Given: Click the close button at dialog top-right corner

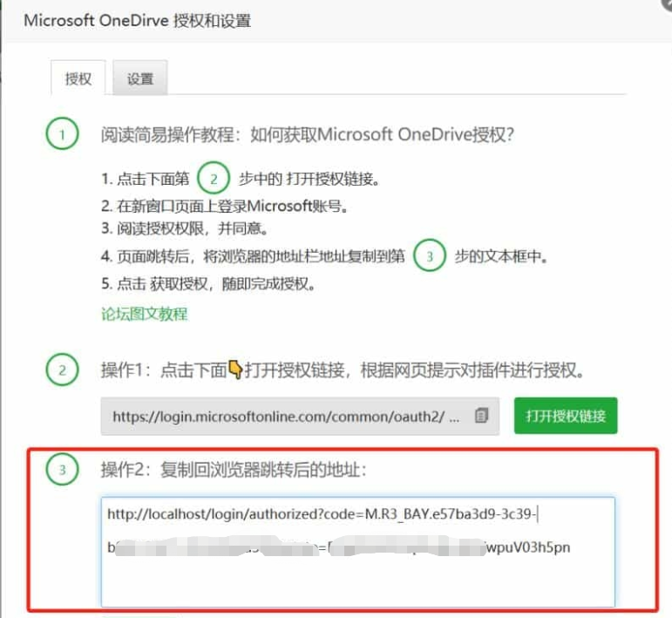Looking at the screenshot, I should [667, 3].
